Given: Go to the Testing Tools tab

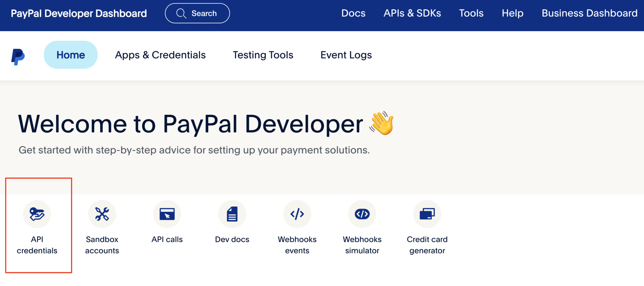Looking at the screenshot, I should [263, 55].
